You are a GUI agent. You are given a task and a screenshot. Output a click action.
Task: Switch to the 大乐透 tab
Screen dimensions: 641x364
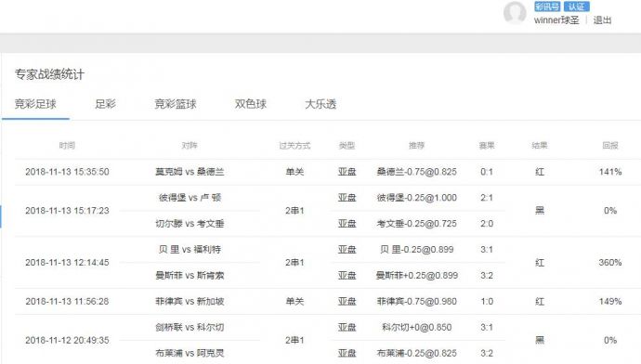click(320, 104)
